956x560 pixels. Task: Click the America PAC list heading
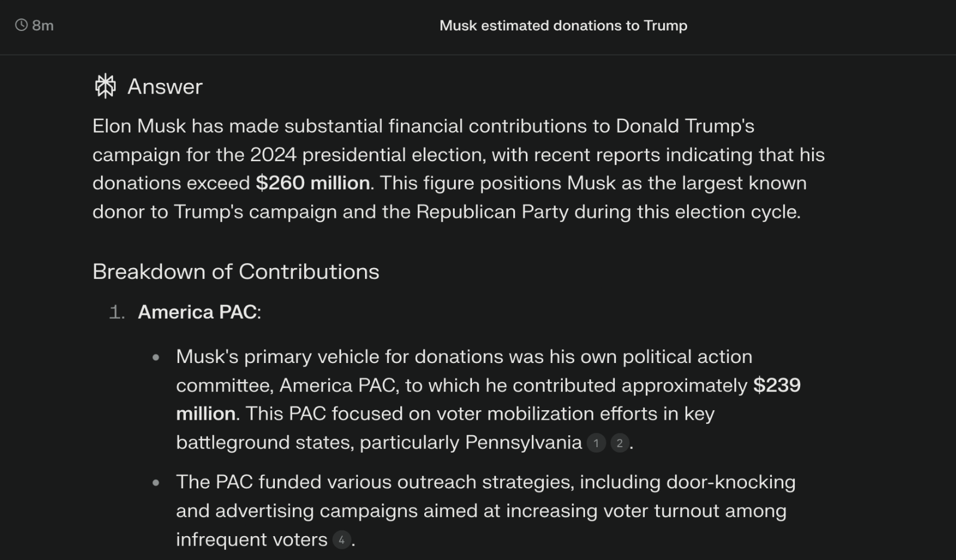[199, 312]
